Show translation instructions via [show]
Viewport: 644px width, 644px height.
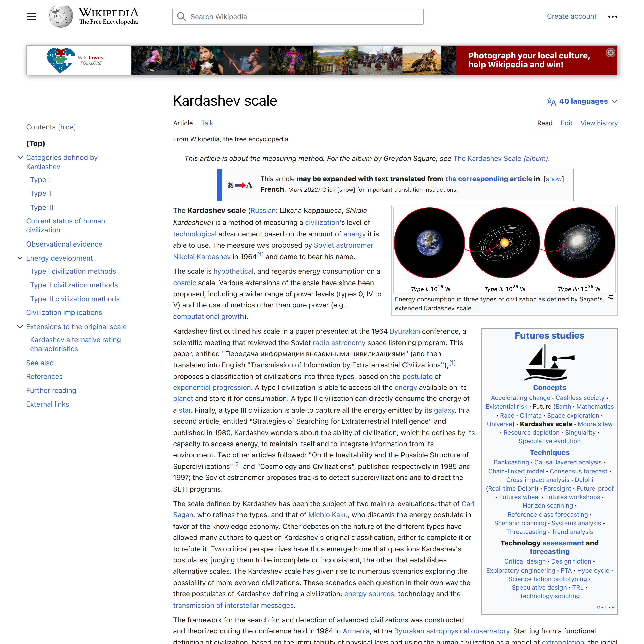pyautogui.click(x=554, y=179)
